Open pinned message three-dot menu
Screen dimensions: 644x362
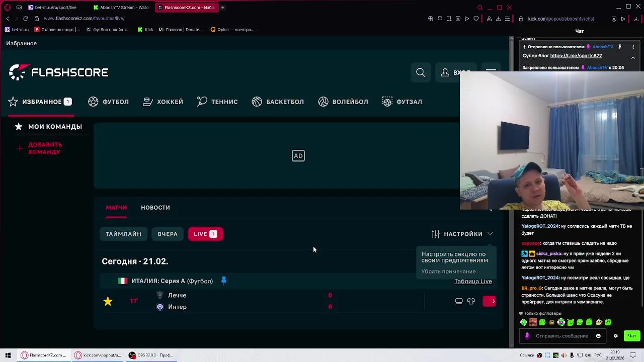click(633, 47)
